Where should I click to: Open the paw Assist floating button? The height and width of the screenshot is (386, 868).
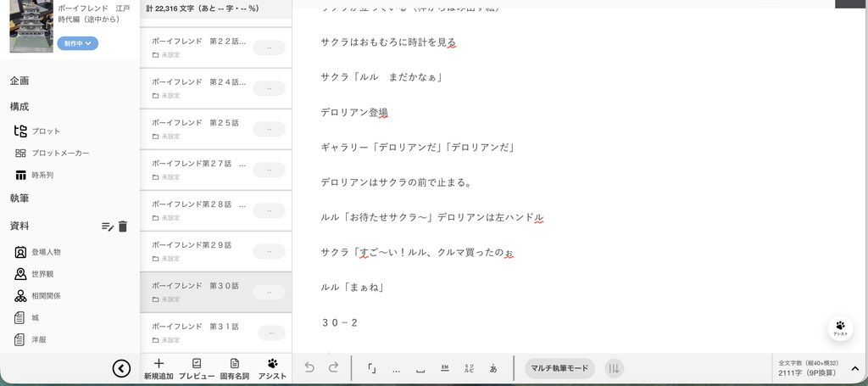pos(840,328)
